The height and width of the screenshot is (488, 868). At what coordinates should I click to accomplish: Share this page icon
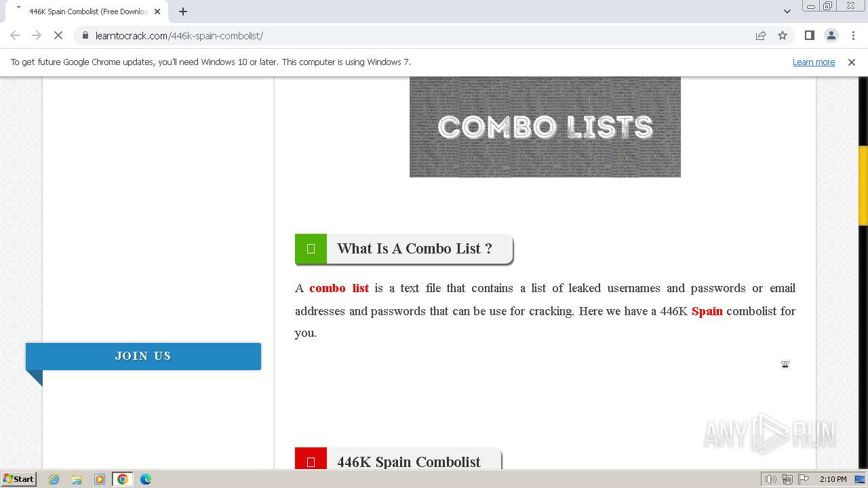coord(761,35)
